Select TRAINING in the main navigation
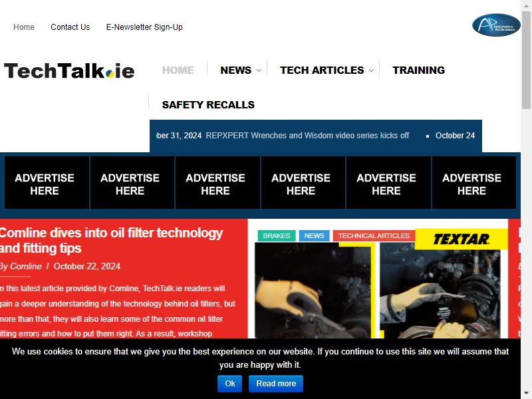This screenshot has height=399, width=532. (419, 70)
